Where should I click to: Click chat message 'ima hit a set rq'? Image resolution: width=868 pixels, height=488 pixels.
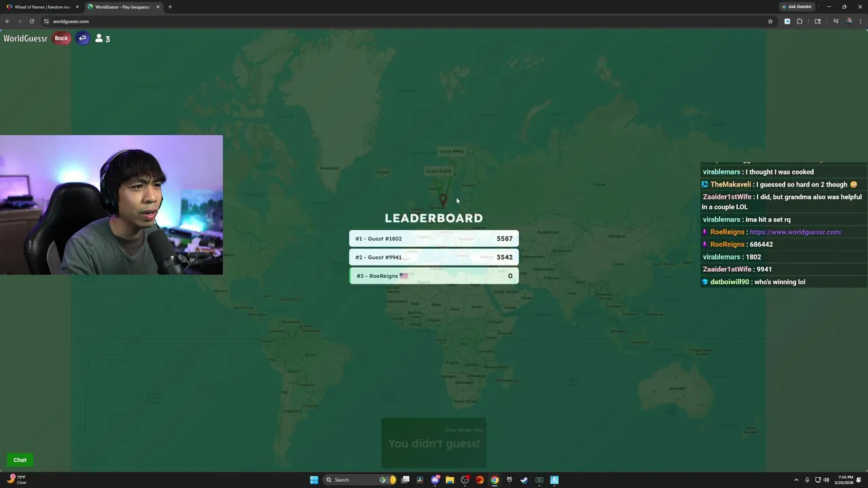click(768, 220)
